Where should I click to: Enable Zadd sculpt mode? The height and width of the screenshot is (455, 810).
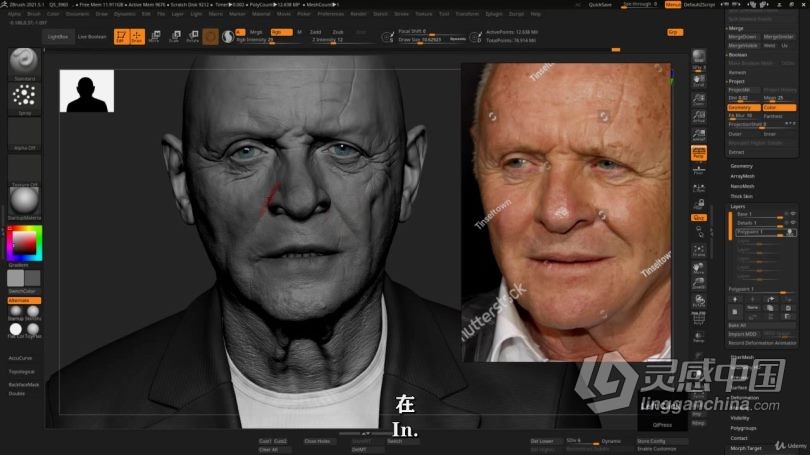(315, 32)
